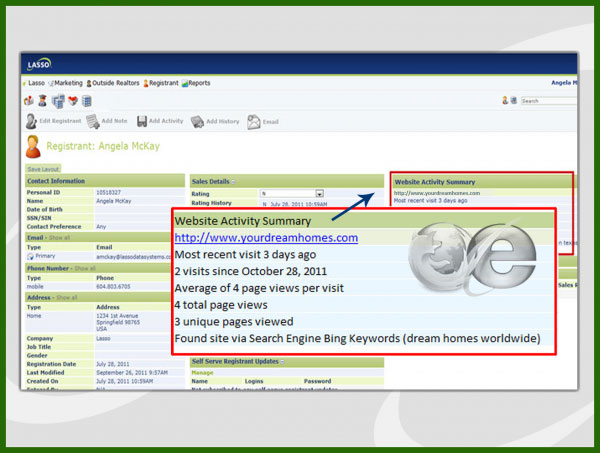The height and width of the screenshot is (453, 600).
Task: Open the Outside Realtors menu
Action: pos(116,83)
